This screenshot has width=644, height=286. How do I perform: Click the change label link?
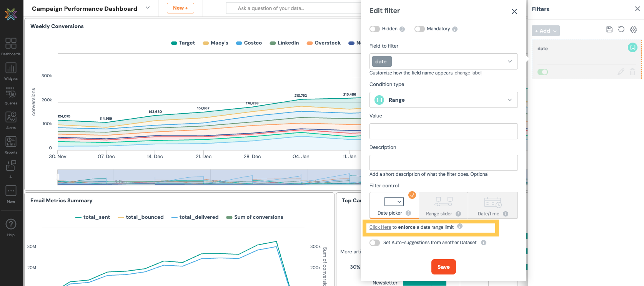click(x=468, y=73)
